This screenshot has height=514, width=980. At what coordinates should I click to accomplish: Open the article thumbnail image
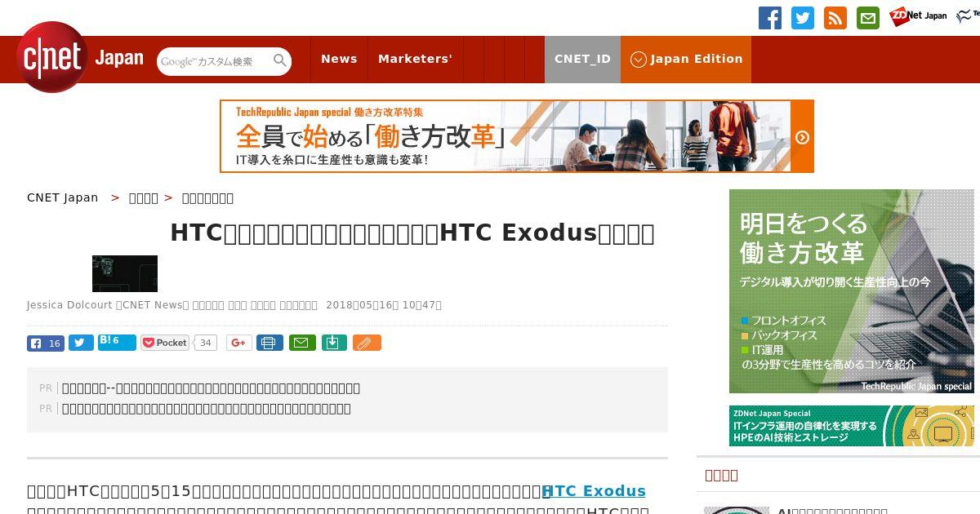[x=125, y=273]
